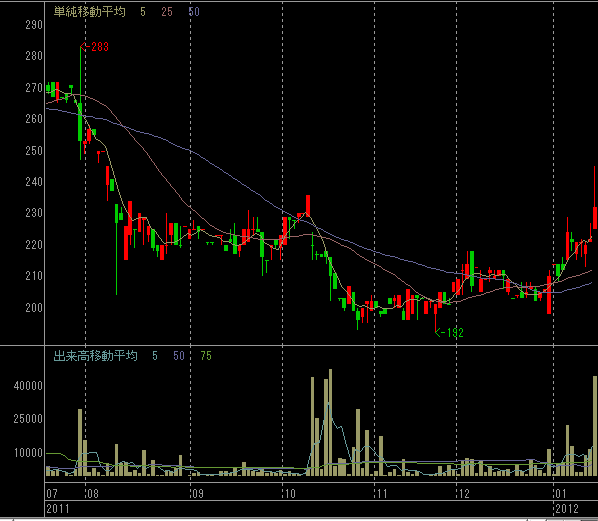Click the 280 price axis label
Image resolution: width=598 pixels, height=521 pixels.
34,56
